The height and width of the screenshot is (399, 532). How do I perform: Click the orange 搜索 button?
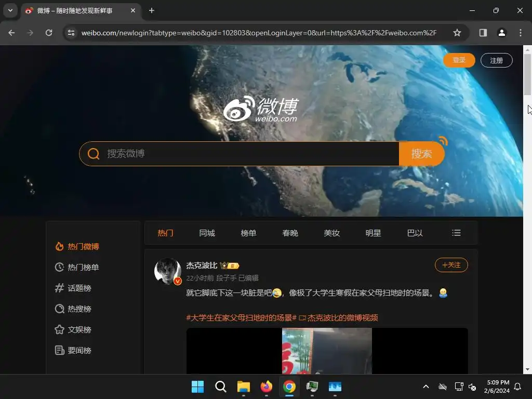422,154
